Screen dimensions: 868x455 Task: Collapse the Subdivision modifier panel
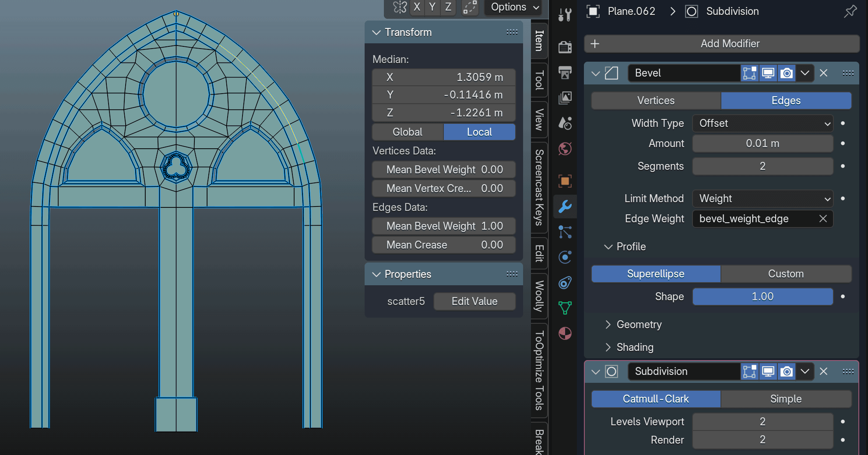[x=595, y=371]
